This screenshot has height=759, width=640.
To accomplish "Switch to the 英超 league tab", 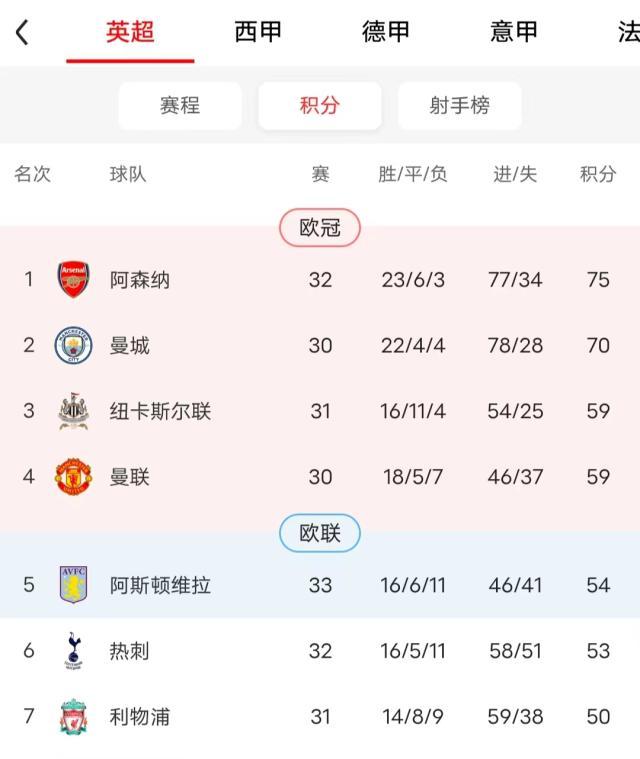I will tap(130, 32).
